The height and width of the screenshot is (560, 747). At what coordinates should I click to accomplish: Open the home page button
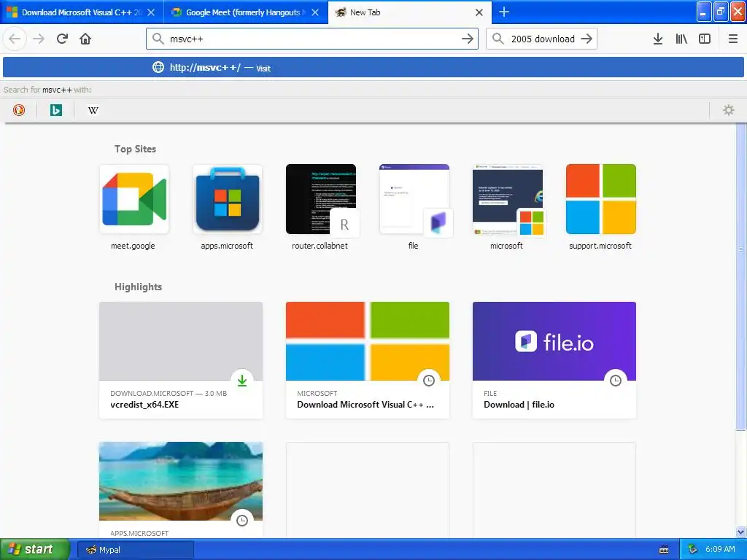point(85,39)
